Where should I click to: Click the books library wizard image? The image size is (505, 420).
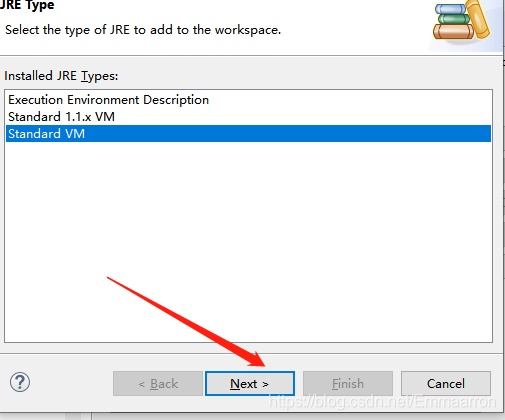(x=462, y=21)
